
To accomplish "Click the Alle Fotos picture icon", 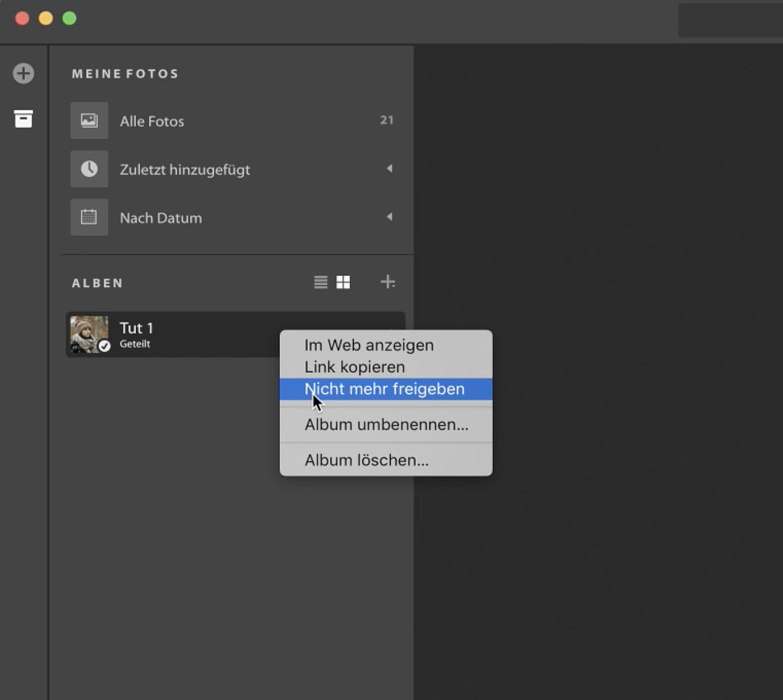I will tap(89, 120).
